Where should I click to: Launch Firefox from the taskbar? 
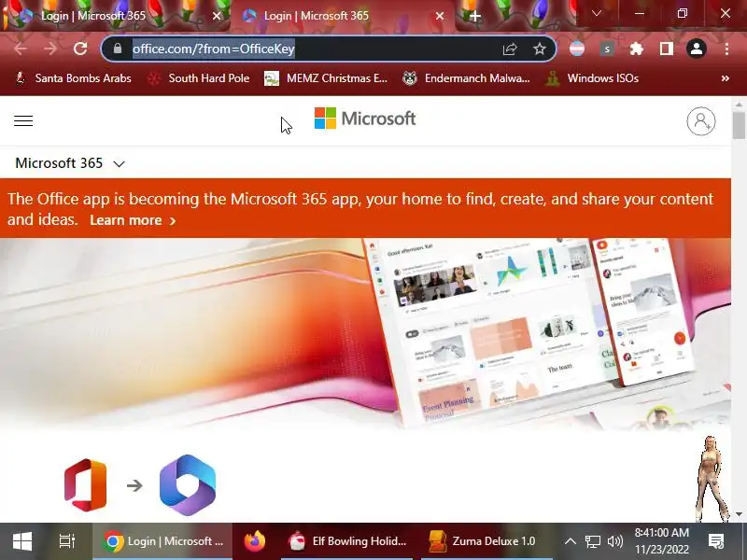[255, 541]
